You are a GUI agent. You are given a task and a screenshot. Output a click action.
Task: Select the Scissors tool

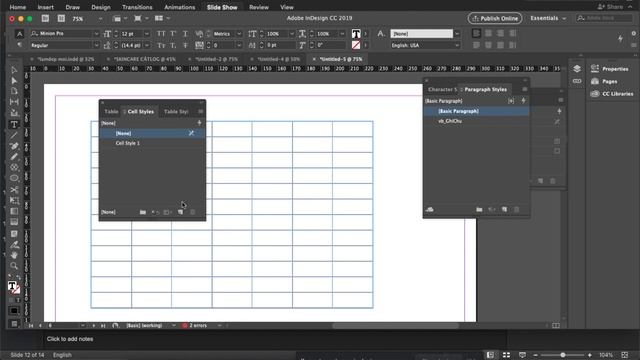pos(14,189)
